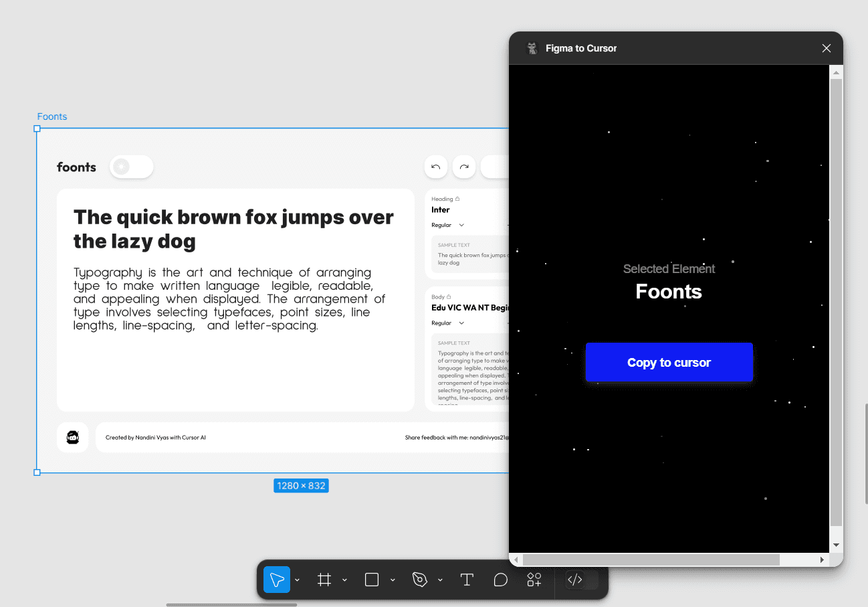The width and height of the screenshot is (868, 607).
Task: Open Rectangle shape options chevron
Action: click(x=393, y=580)
